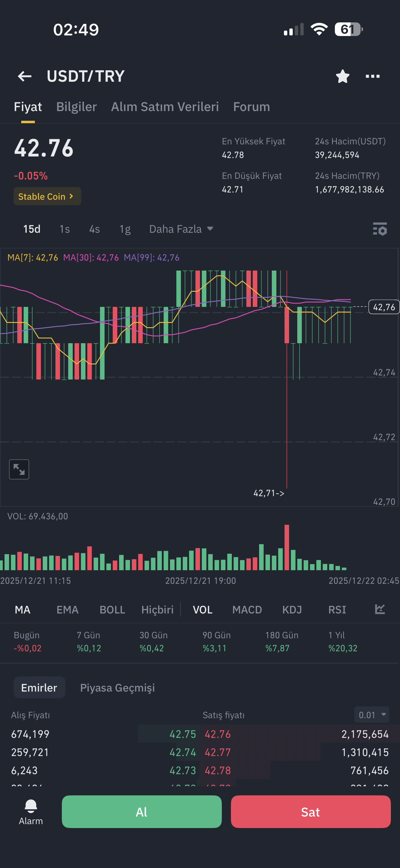Open the three-dot more options menu
Image resolution: width=400 pixels, height=868 pixels.
pyautogui.click(x=373, y=76)
